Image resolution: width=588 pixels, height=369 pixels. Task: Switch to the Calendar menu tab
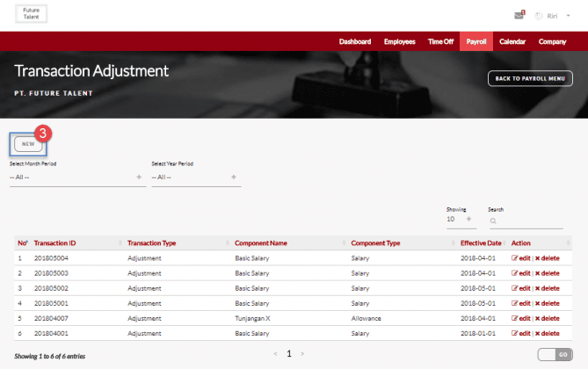coord(512,41)
